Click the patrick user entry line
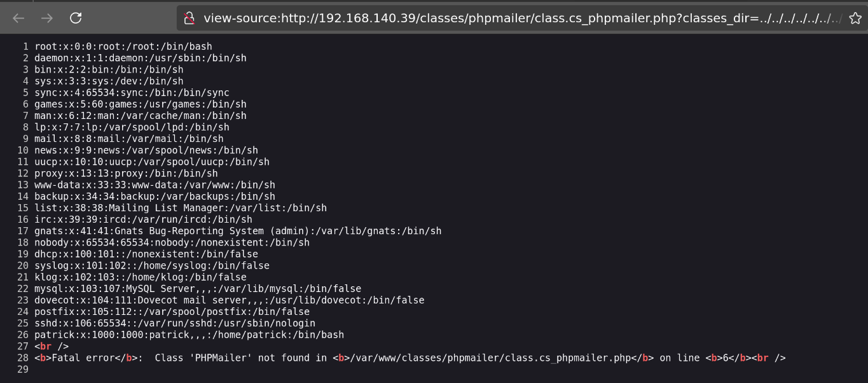 [189, 335]
